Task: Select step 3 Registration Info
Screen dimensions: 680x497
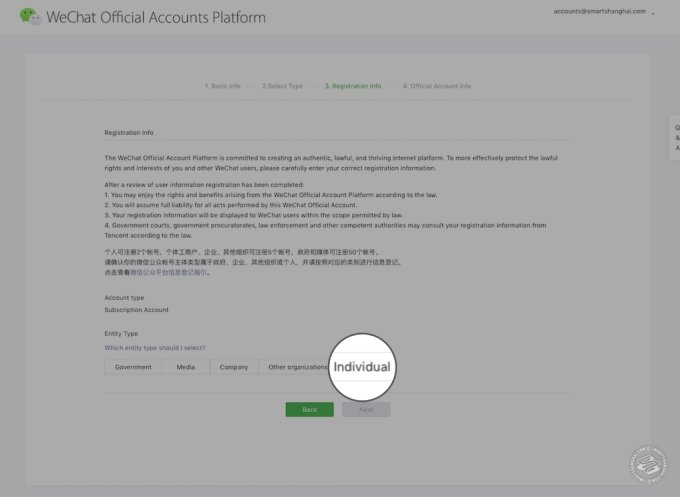Action: click(x=353, y=86)
